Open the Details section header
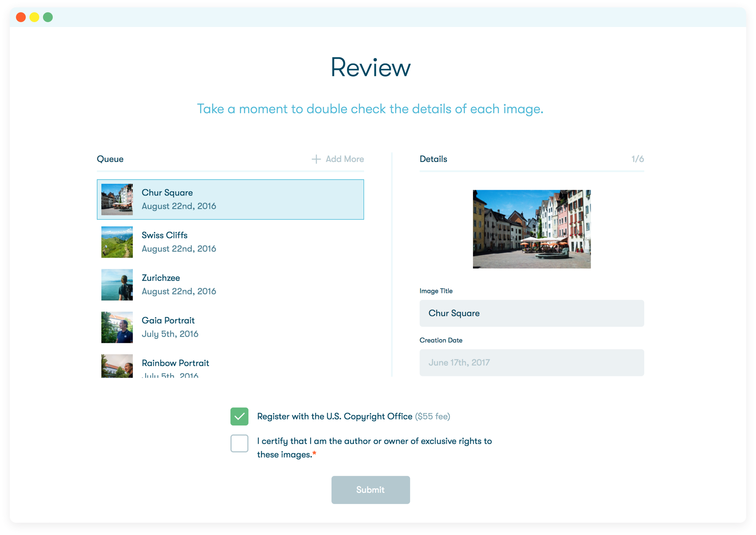 [433, 159]
